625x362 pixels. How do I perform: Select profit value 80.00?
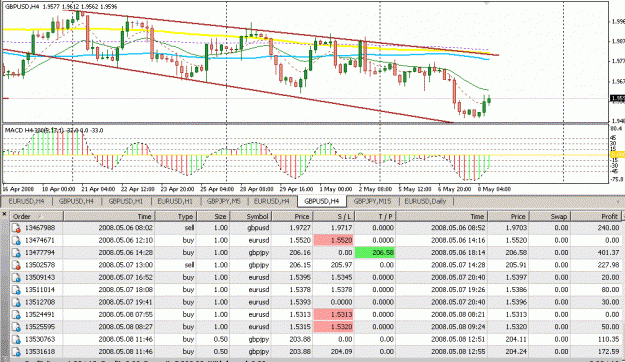click(x=611, y=290)
